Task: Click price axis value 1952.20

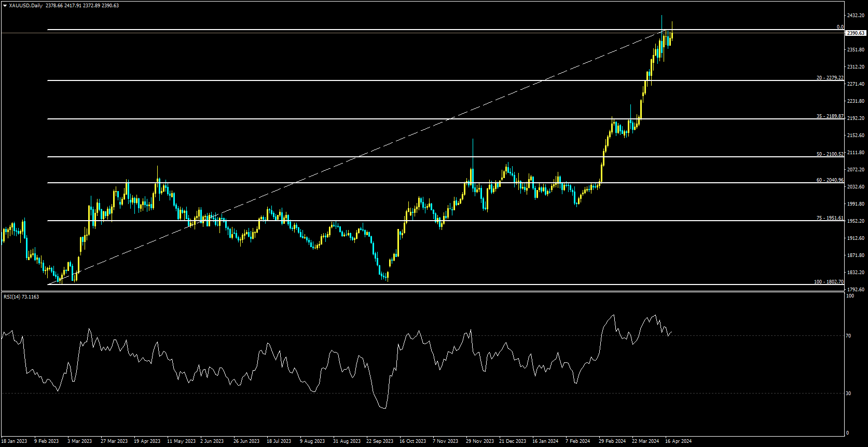Action: (856, 221)
